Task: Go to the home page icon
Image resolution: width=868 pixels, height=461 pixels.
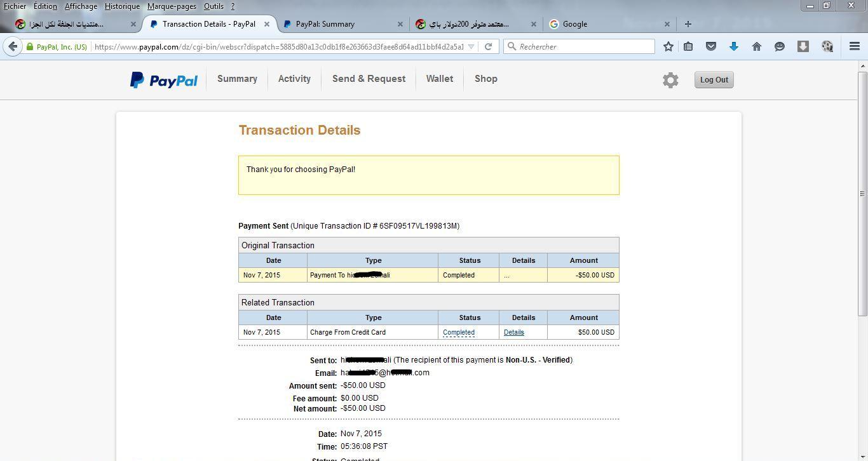Action: tap(757, 46)
